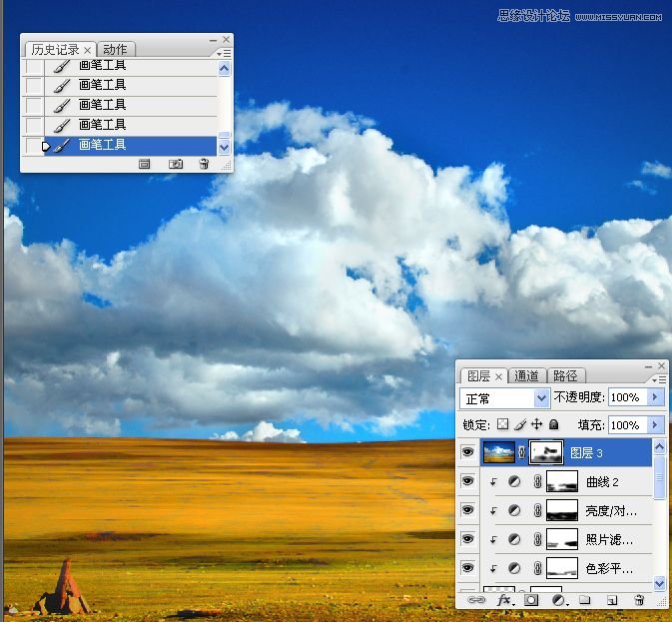The height and width of the screenshot is (622, 672).
Task: Click mask link icon on 亮度/对… layer
Action: click(x=537, y=510)
